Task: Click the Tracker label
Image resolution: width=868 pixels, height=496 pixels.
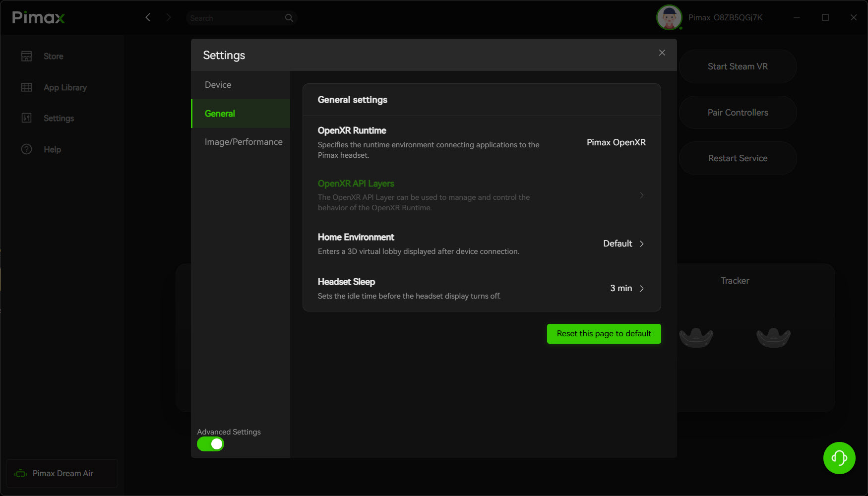Action: (735, 281)
